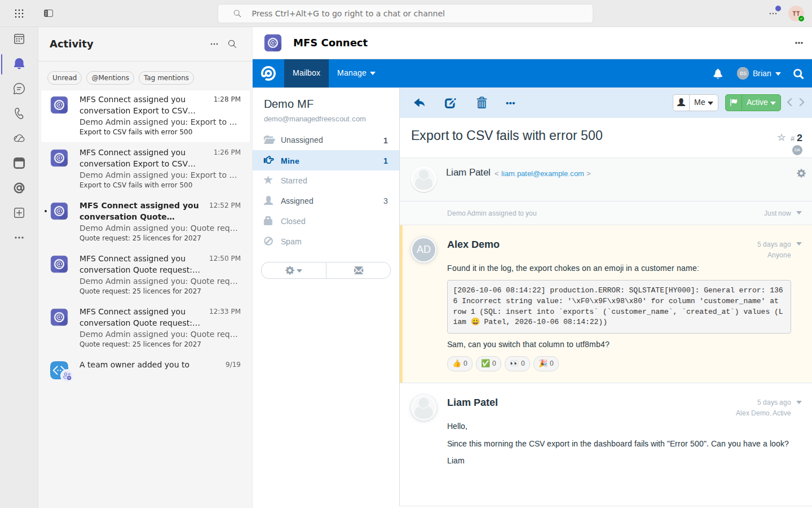Toggle the thumbs up reaction
The image size is (812, 508).
click(460, 364)
